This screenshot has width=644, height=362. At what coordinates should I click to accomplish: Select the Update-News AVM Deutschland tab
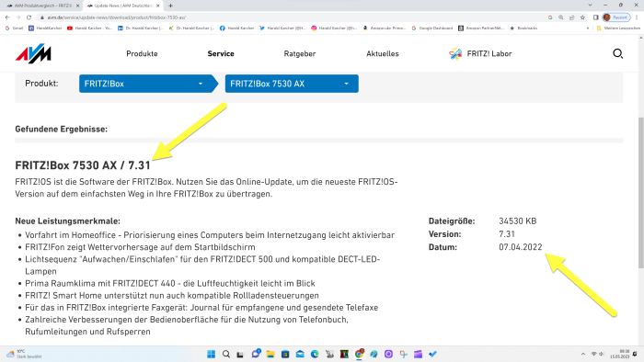click(122, 6)
